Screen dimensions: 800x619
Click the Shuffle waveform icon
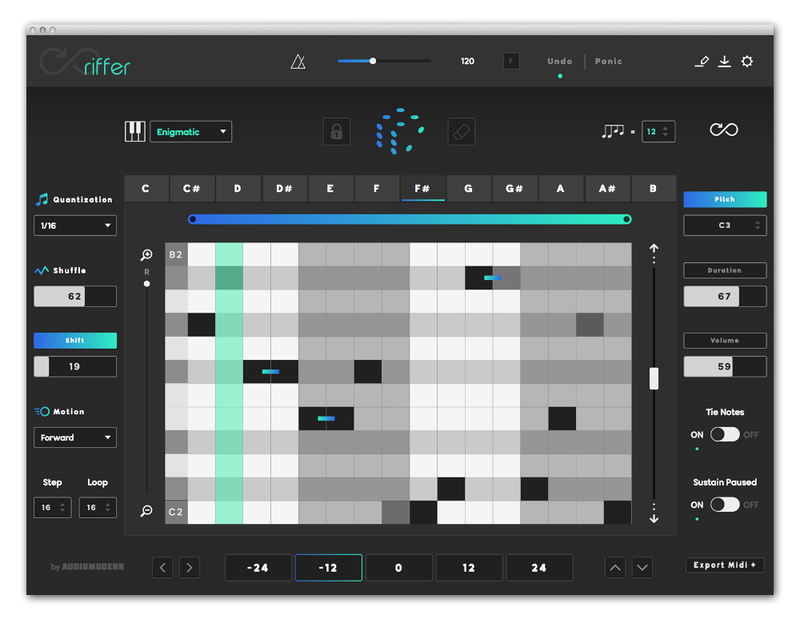[x=41, y=270]
